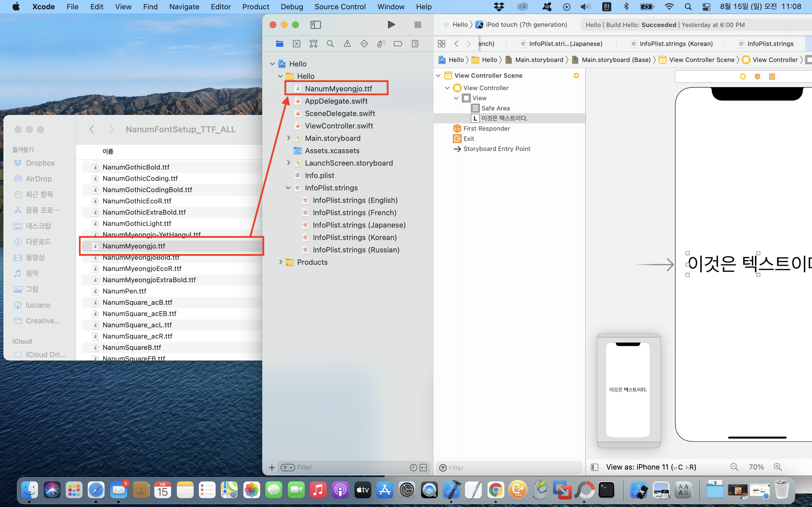Image resolution: width=812 pixels, height=507 pixels.
Task: Click the add (+) button in navigator footer
Action: pos(272,468)
